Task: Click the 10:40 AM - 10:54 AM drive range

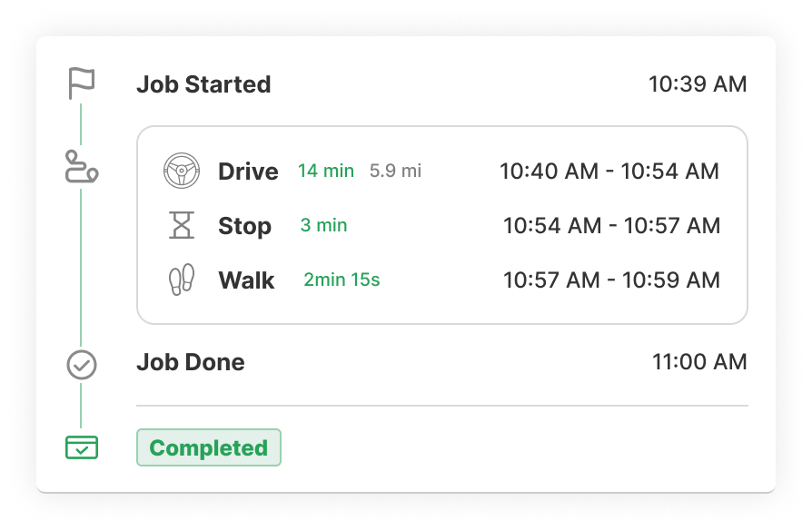Action: tap(609, 171)
